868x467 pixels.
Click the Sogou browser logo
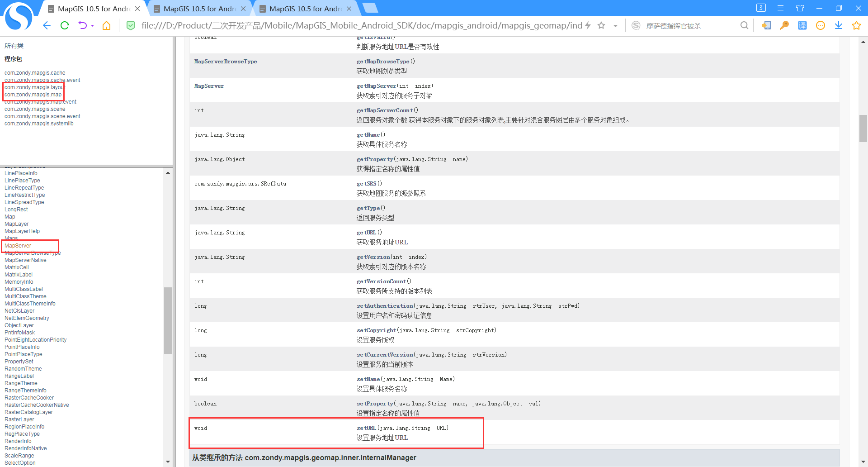tap(18, 17)
